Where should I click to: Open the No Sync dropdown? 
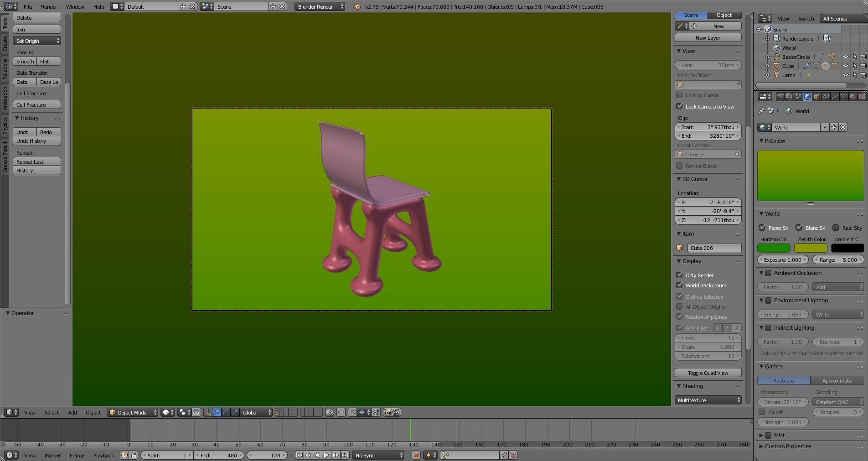(378, 455)
